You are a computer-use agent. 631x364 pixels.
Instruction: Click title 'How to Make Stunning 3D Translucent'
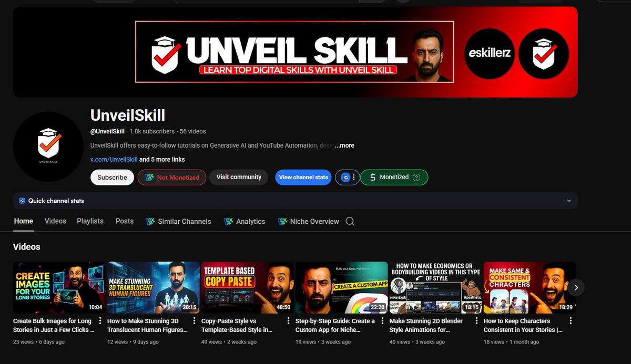pos(148,326)
